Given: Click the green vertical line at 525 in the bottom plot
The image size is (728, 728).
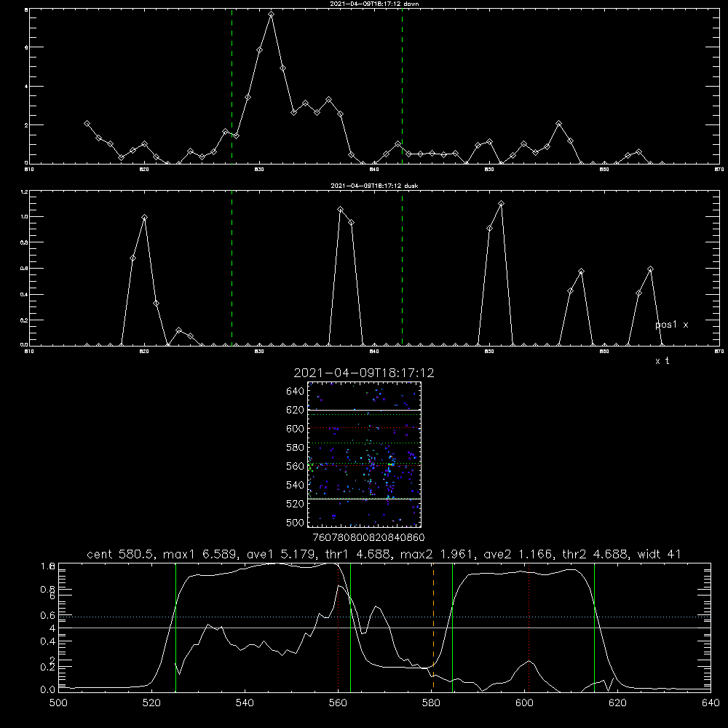Looking at the screenshot, I should 175,627.
